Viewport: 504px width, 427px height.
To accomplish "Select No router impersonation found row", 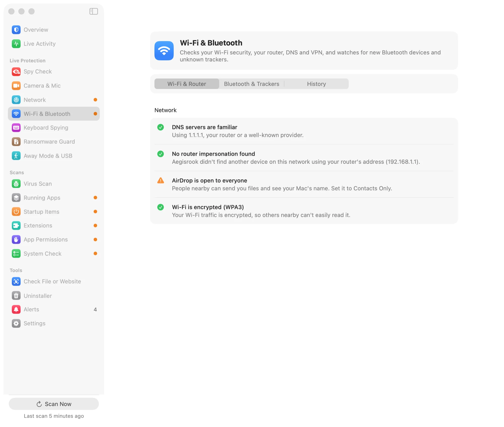I will [304, 158].
